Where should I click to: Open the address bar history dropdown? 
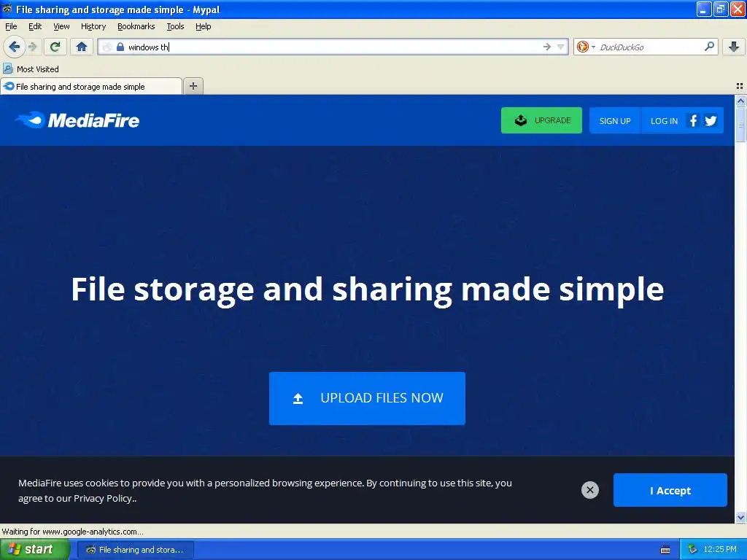[x=561, y=47]
